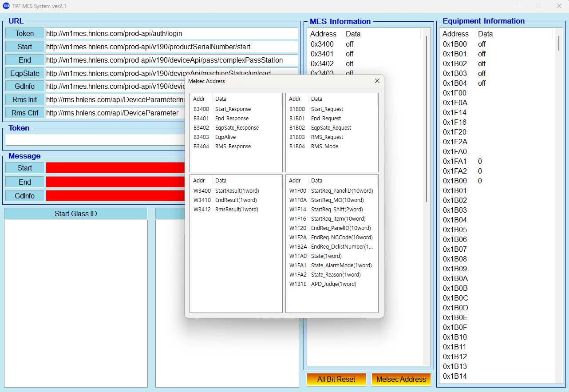The width and height of the screenshot is (569, 392).
Task: Click the Token URL label button
Action: click(25, 33)
